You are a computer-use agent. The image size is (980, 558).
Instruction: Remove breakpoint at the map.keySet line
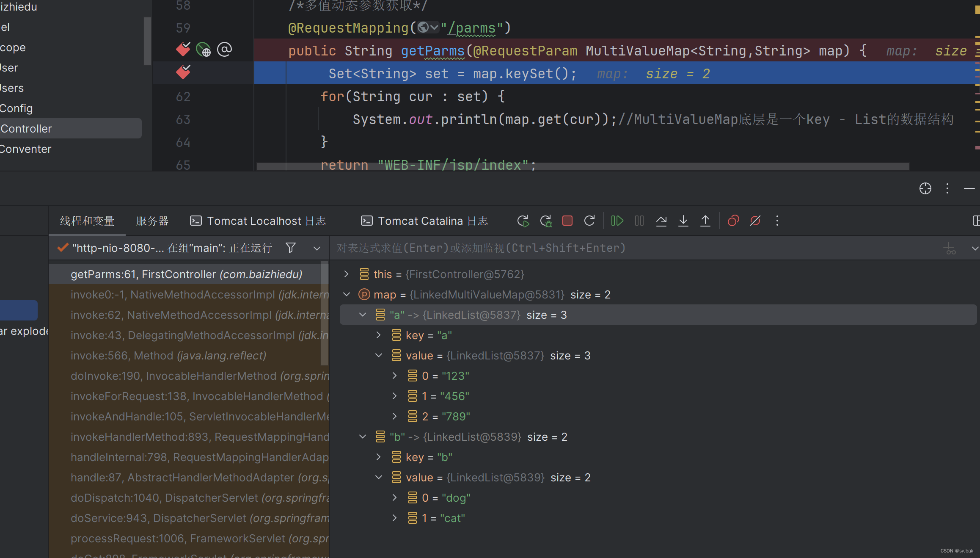pos(183,73)
